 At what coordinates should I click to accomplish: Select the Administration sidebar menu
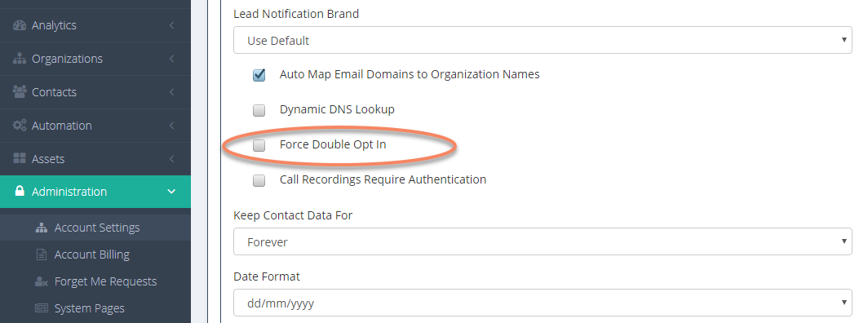[95, 192]
